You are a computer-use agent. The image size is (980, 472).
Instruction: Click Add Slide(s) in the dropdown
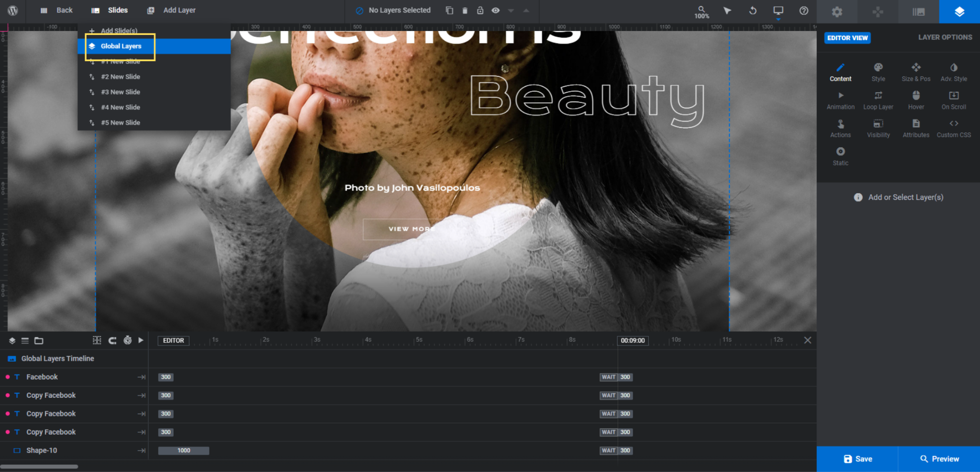(x=154, y=31)
